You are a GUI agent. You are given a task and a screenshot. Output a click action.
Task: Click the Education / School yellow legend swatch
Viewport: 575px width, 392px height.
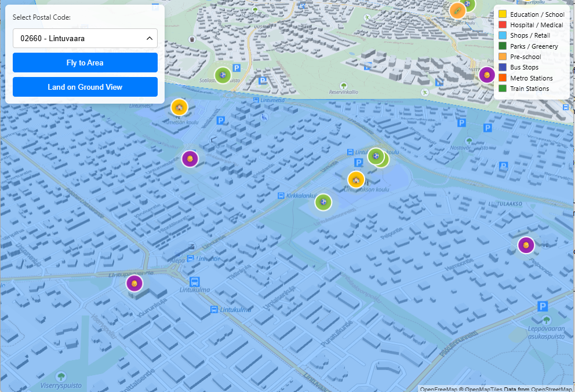click(x=503, y=14)
